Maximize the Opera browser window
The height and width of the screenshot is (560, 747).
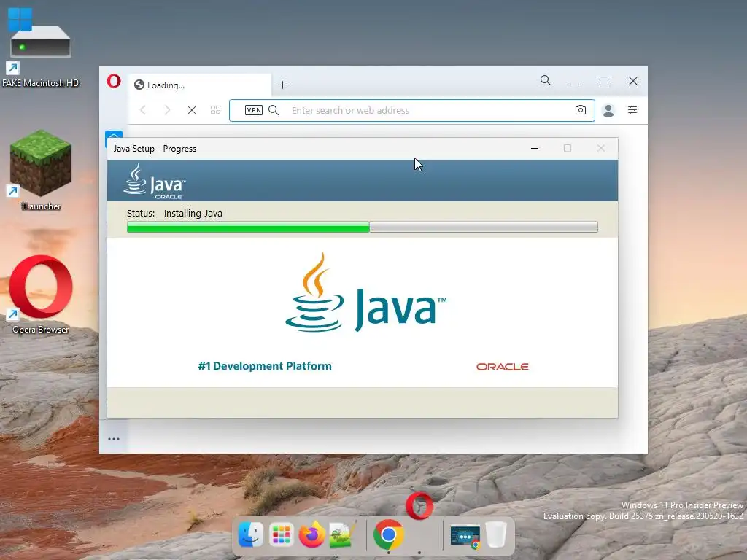click(x=603, y=81)
